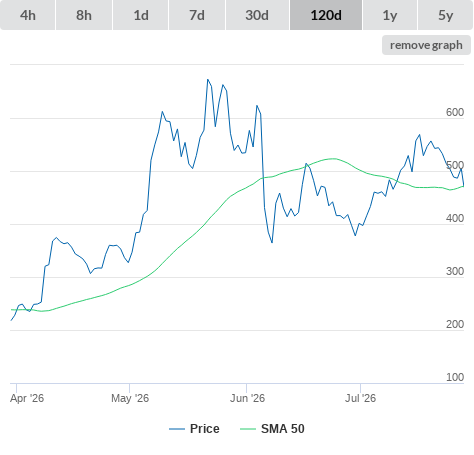Toggle the Price series in legend
Screen dimensions: 474x455
205,429
